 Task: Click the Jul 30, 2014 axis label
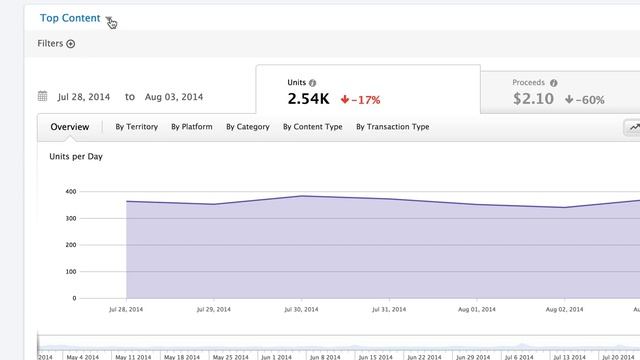301,309
